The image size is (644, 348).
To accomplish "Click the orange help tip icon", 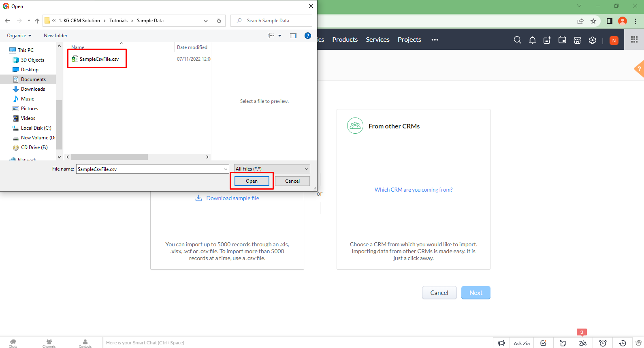I will (x=639, y=69).
